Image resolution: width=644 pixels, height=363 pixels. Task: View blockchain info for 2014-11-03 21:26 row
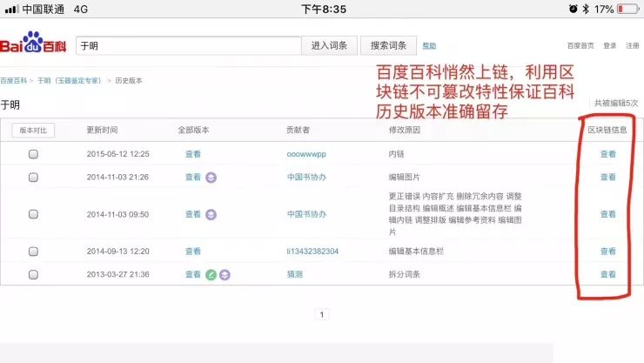pyautogui.click(x=607, y=178)
